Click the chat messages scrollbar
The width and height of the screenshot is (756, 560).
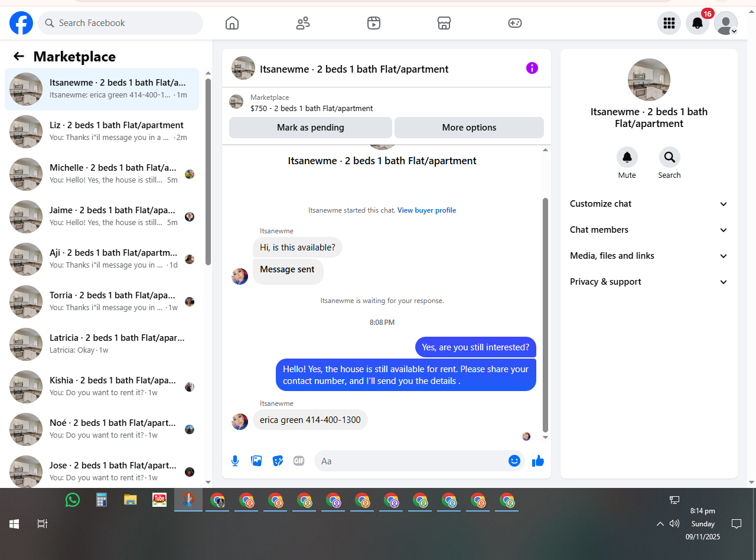click(x=545, y=315)
